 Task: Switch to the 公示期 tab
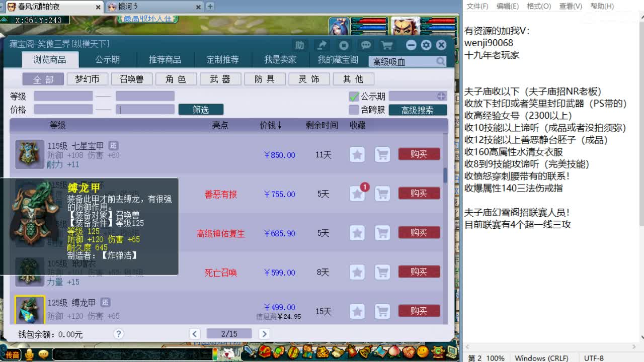tap(108, 60)
